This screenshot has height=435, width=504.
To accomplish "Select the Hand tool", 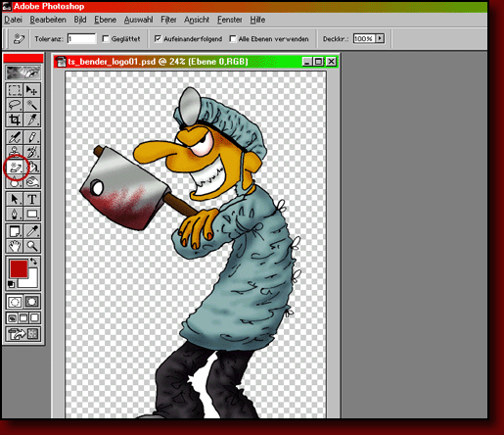I will [15, 246].
